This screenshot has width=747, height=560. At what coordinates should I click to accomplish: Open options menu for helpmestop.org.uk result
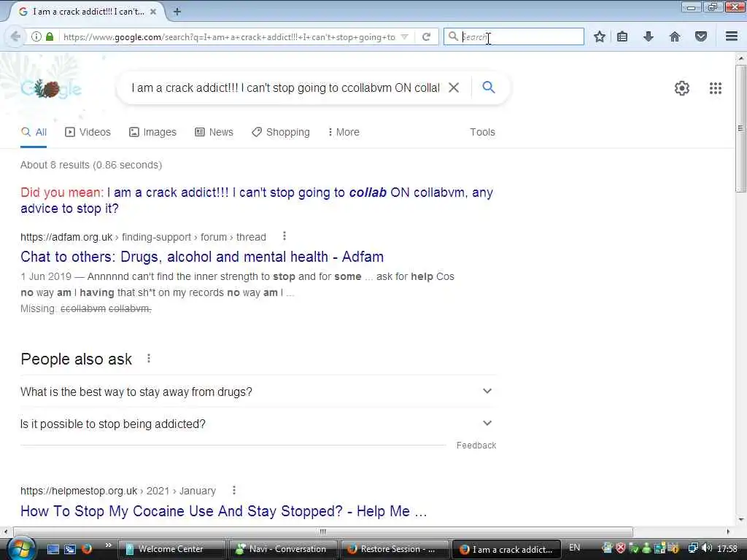[234, 490]
